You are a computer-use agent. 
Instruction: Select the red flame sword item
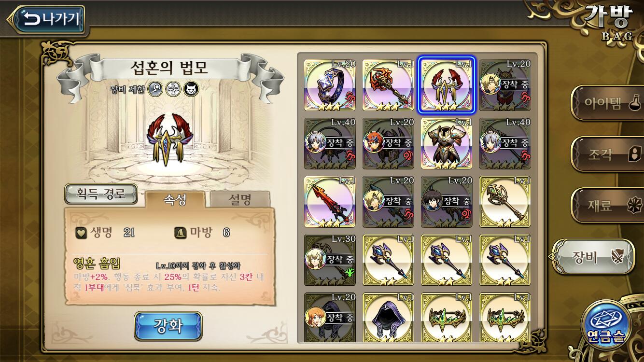[330, 202]
